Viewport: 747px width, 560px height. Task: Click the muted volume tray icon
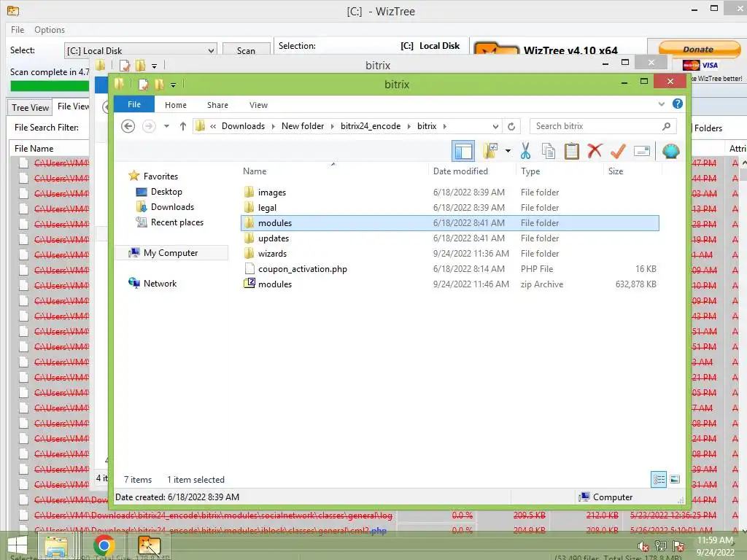click(643, 546)
